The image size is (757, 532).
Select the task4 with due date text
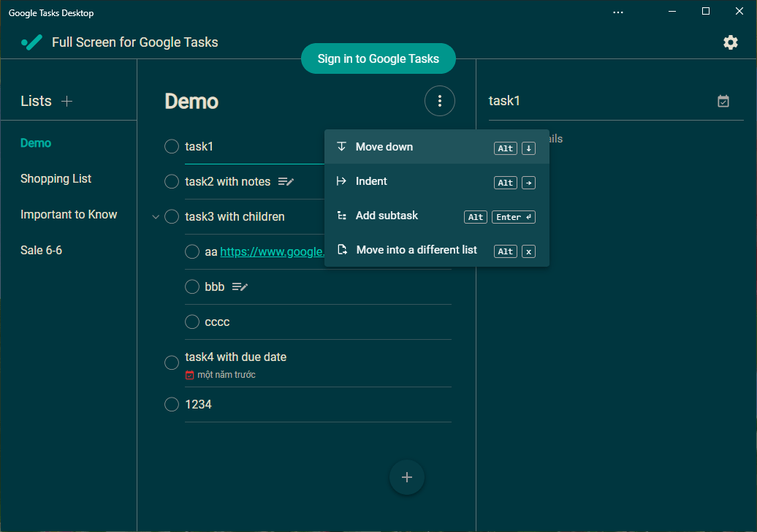click(x=235, y=357)
